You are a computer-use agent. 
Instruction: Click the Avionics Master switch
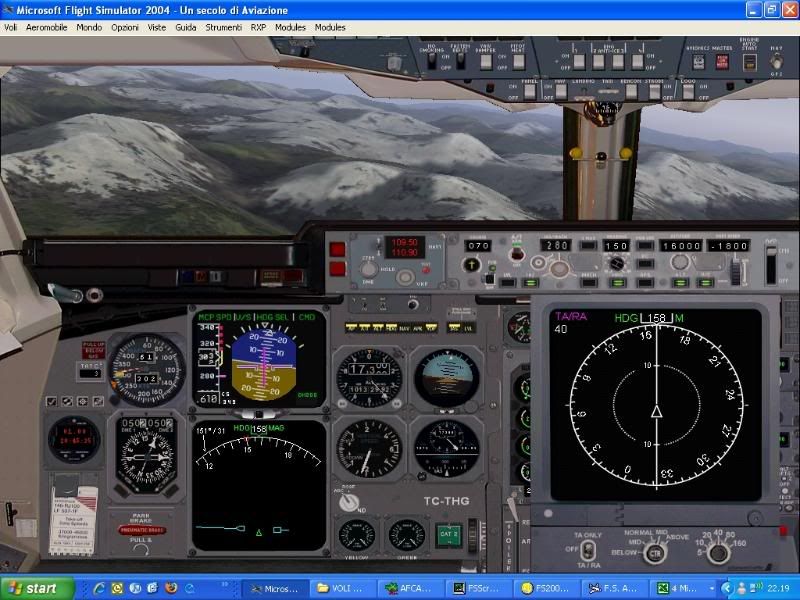[x=698, y=62]
